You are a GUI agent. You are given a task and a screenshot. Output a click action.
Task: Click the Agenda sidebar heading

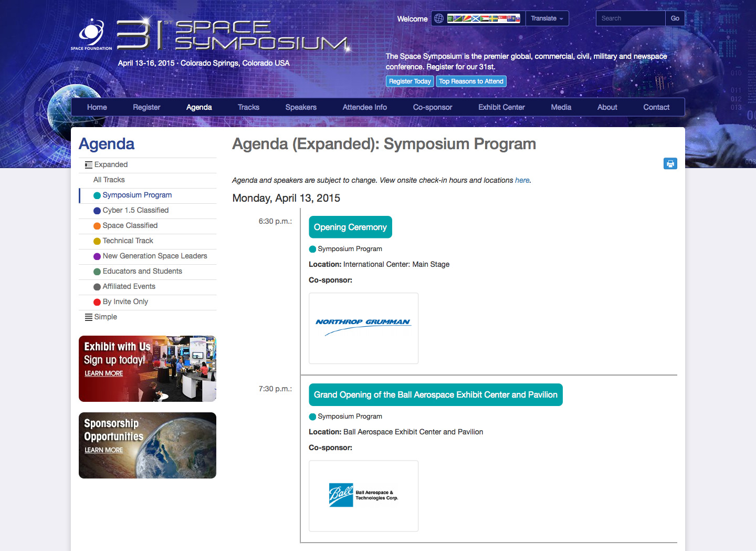[107, 144]
